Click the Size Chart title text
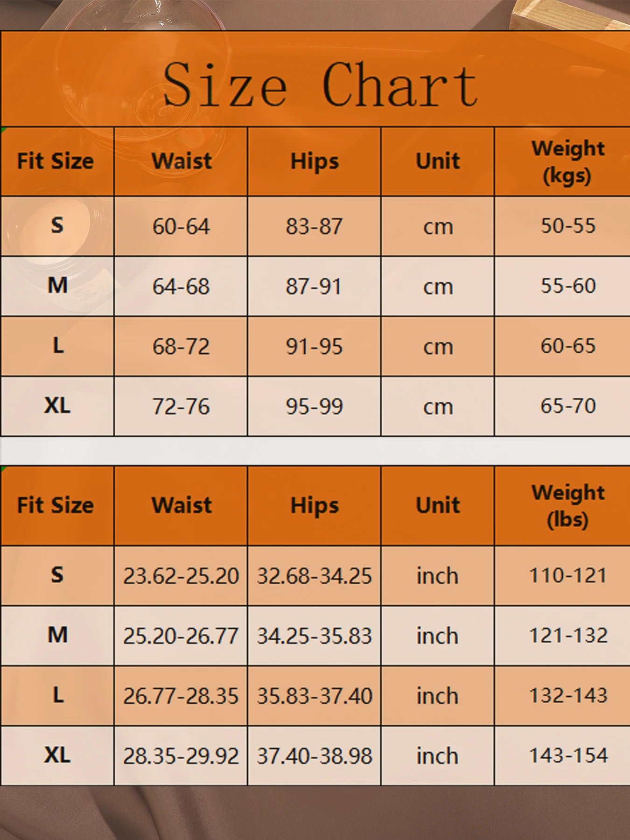 coord(320,85)
